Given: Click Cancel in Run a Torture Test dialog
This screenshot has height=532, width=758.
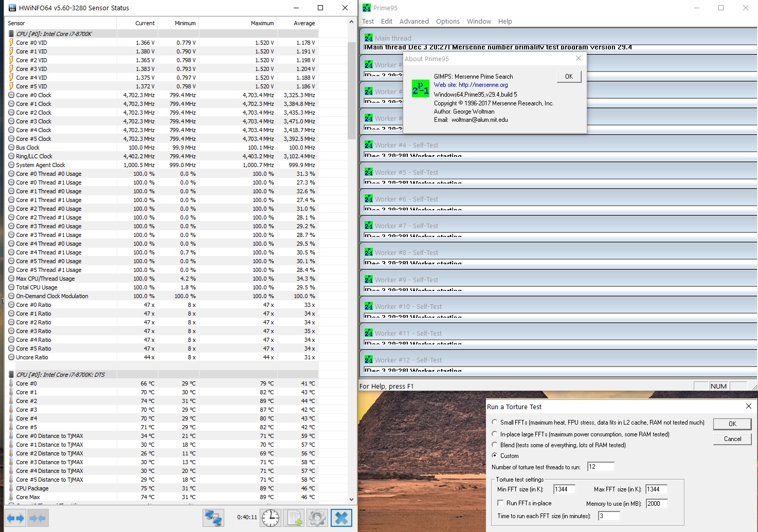Looking at the screenshot, I should coord(732,439).
